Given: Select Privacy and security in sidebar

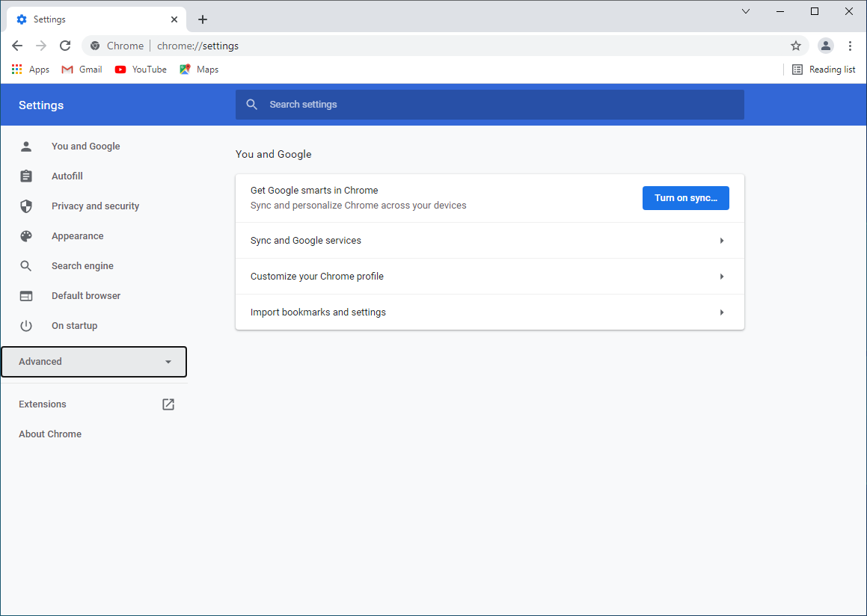Looking at the screenshot, I should (95, 206).
